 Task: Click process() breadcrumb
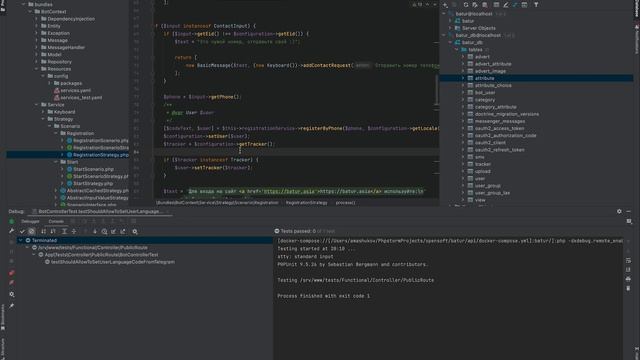coord(345,202)
